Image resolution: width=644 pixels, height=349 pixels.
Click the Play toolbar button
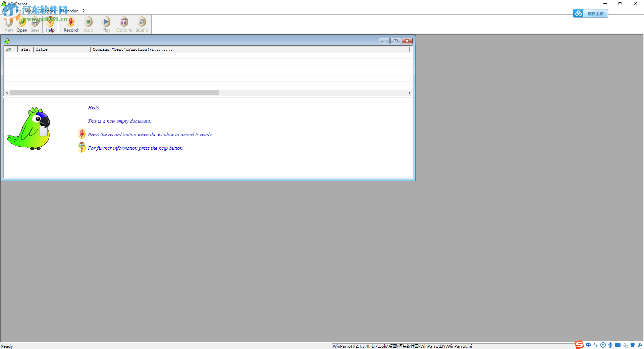point(106,24)
